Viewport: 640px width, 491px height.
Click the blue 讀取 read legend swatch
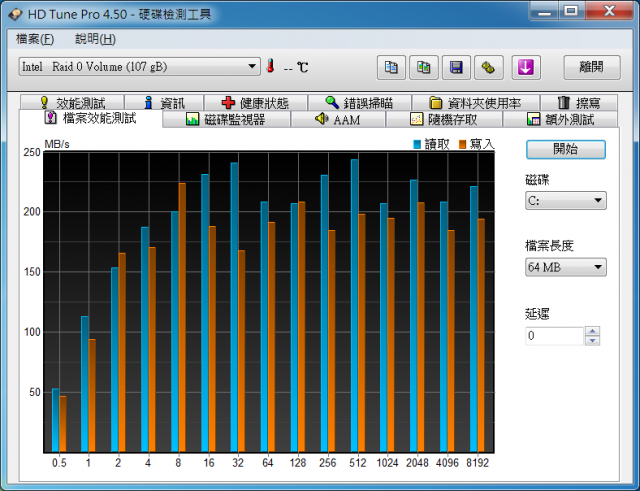pos(417,144)
